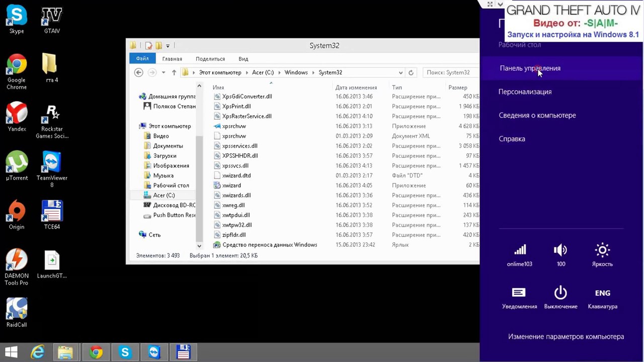
Task: Open the Skype desktop shortcut
Action: pos(17,20)
